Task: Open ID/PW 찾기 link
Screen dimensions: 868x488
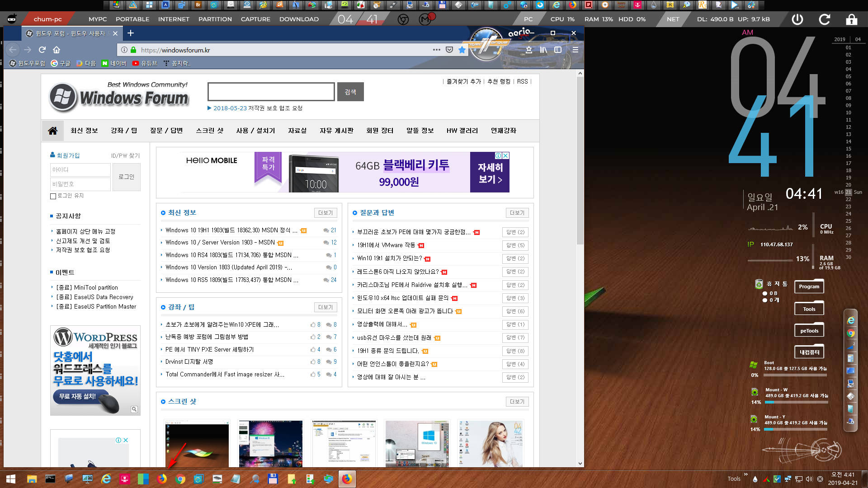Action: tap(125, 155)
